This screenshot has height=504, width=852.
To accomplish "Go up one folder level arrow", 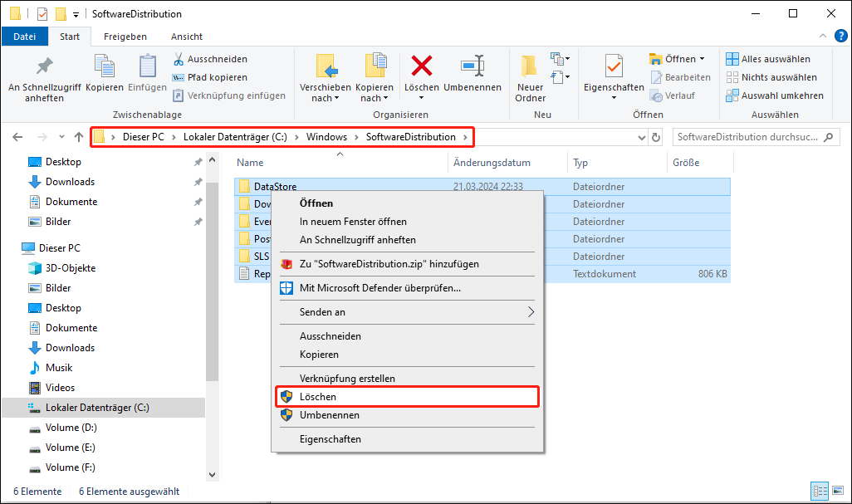I will point(79,137).
